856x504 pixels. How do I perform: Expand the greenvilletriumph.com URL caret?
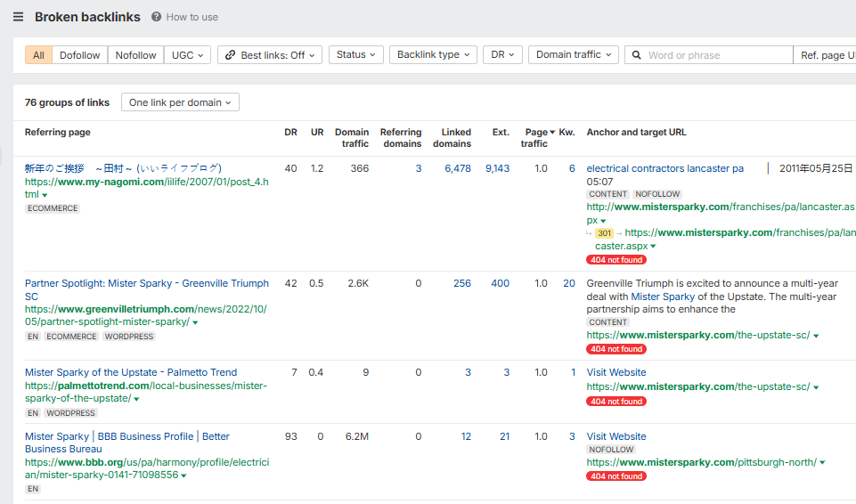click(195, 322)
